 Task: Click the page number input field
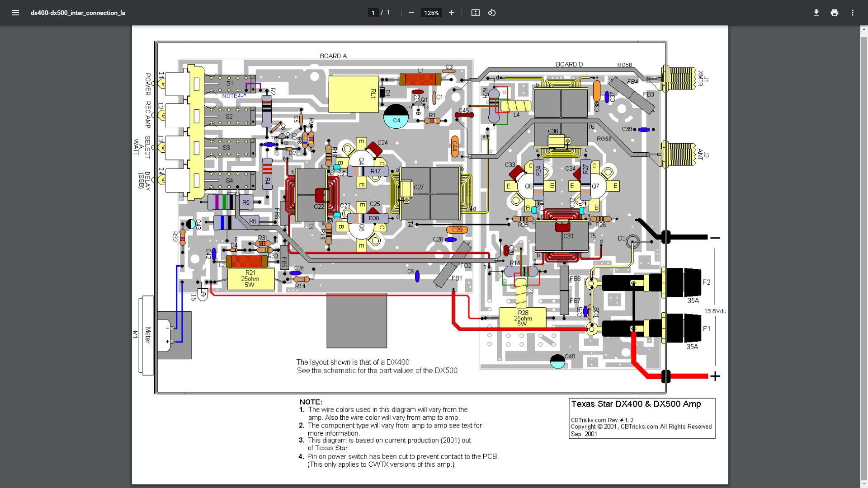(x=373, y=13)
